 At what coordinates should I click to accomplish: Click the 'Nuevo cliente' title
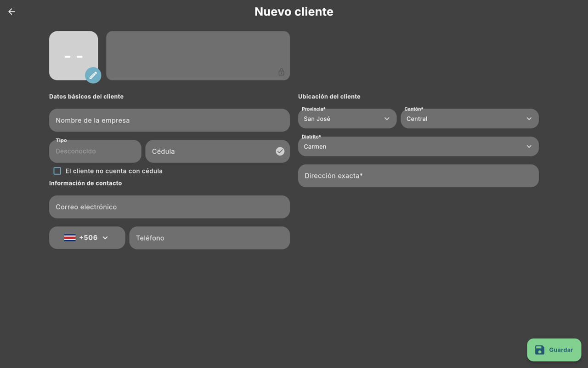(294, 11)
